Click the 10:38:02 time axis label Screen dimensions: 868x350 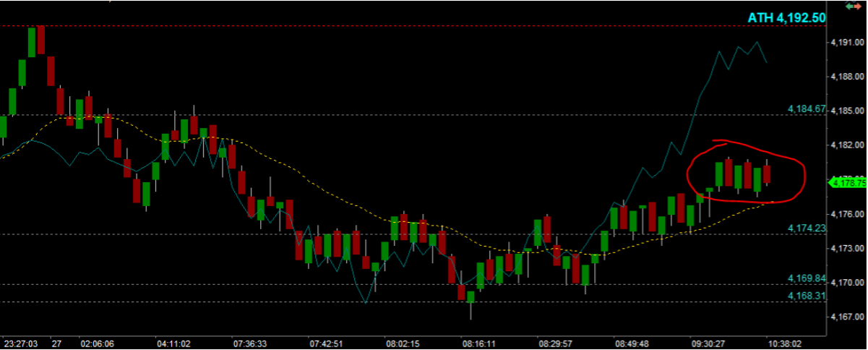[x=786, y=343]
